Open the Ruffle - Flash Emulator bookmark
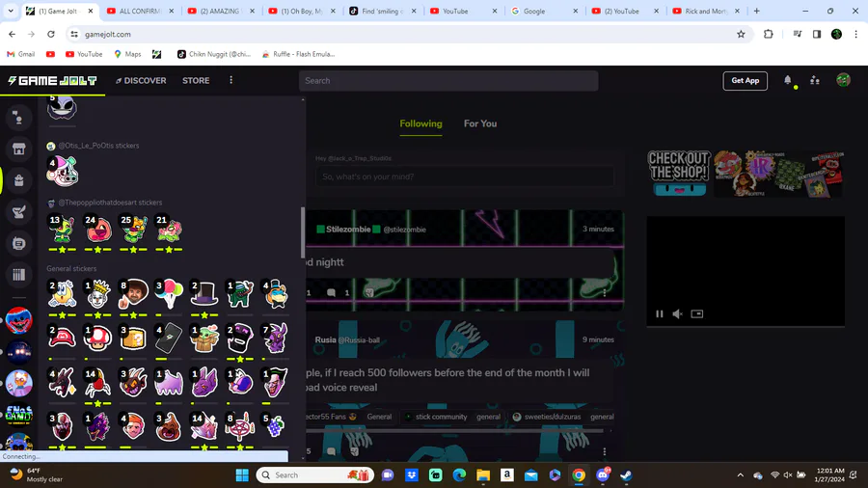Viewport: 868px width, 488px height. [x=298, y=54]
